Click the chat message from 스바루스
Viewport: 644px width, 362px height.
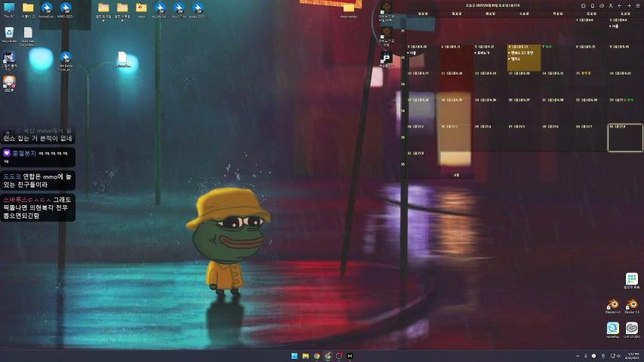click(x=38, y=207)
